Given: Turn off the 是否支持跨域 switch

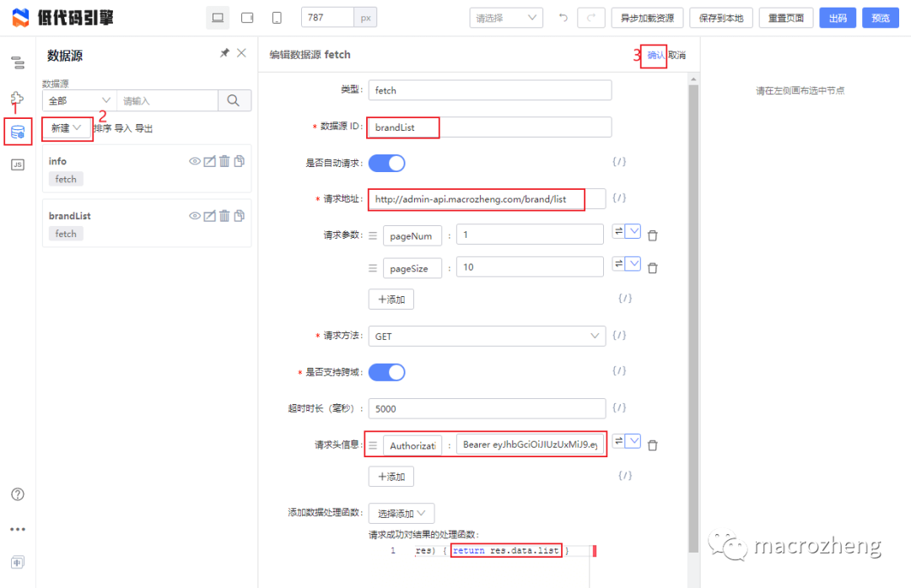Looking at the screenshot, I should point(386,371).
